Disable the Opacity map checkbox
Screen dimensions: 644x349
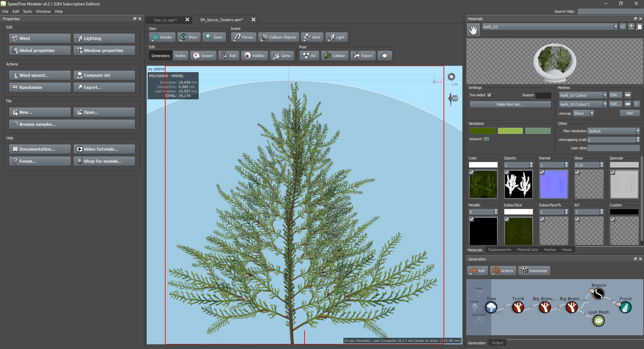507,172
